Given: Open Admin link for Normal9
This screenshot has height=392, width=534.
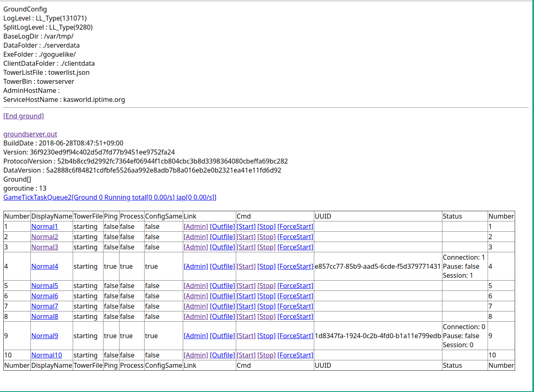Looking at the screenshot, I should coord(196,336).
